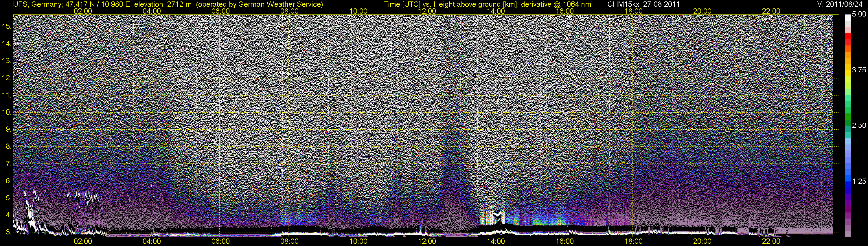Click the top time axis label 14:00
The image size is (868, 246).
point(496,11)
